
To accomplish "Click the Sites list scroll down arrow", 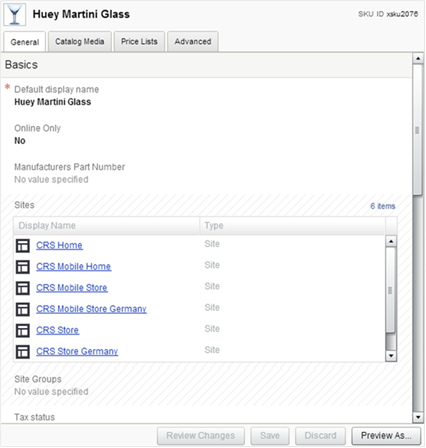I will [x=391, y=356].
